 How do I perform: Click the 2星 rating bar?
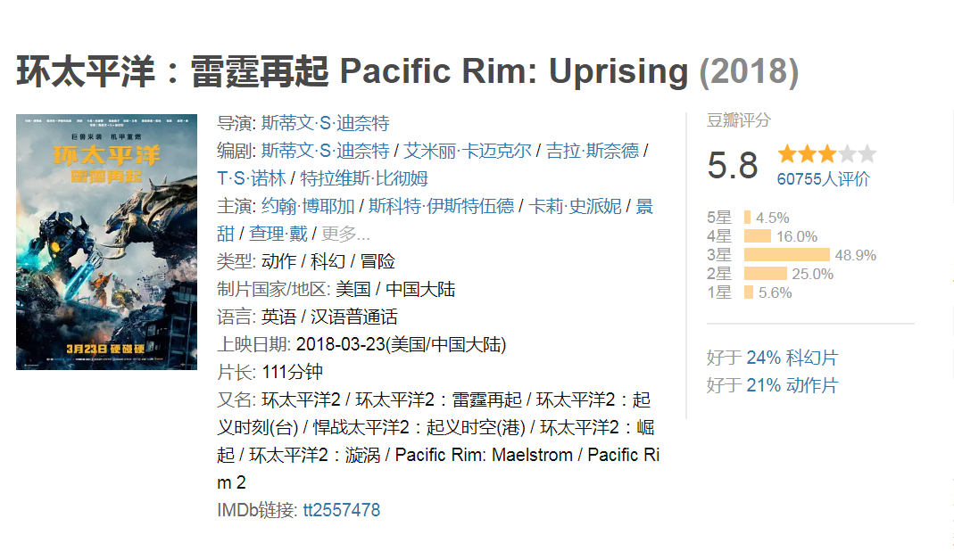766,275
